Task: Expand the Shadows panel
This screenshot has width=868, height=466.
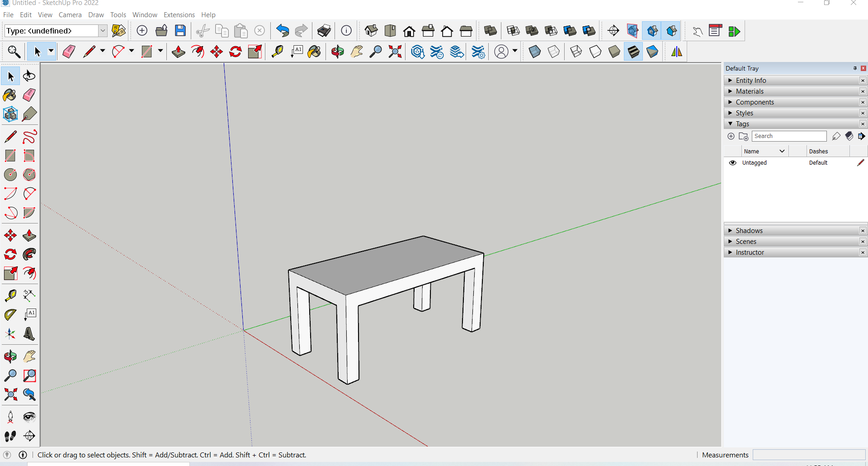Action: coord(730,231)
